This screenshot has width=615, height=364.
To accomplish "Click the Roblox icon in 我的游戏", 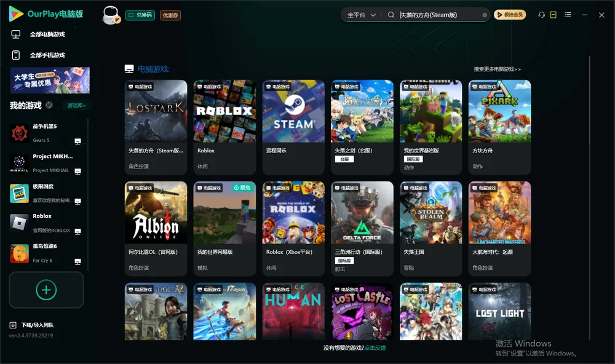I will click(x=19, y=223).
